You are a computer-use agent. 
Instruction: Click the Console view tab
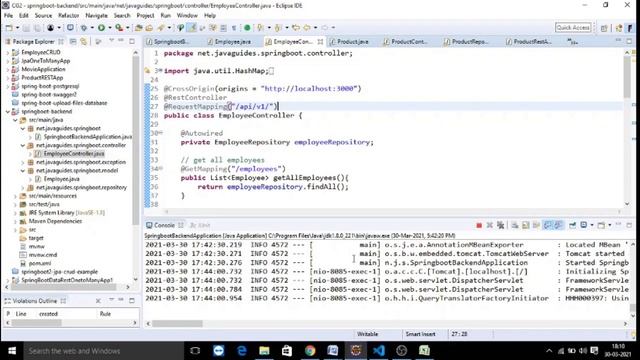point(164,225)
